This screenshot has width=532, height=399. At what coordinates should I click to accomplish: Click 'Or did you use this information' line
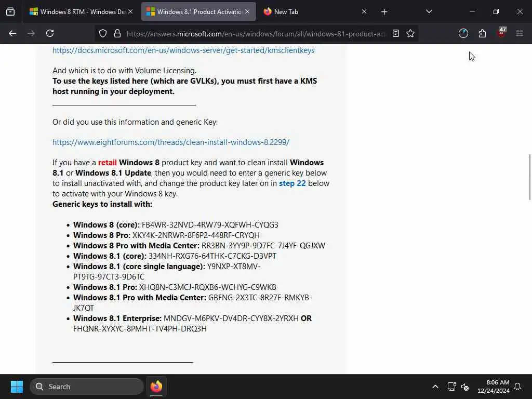pos(135,122)
